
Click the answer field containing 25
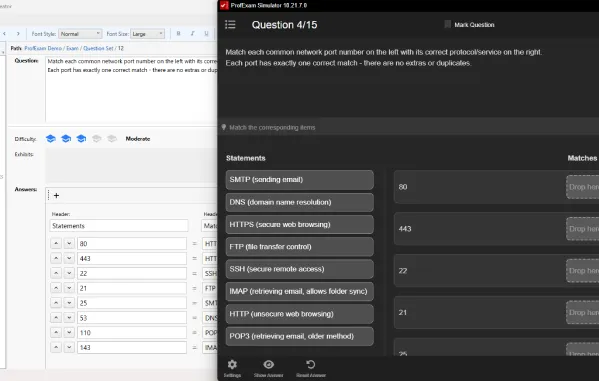[x=132, y=303]
